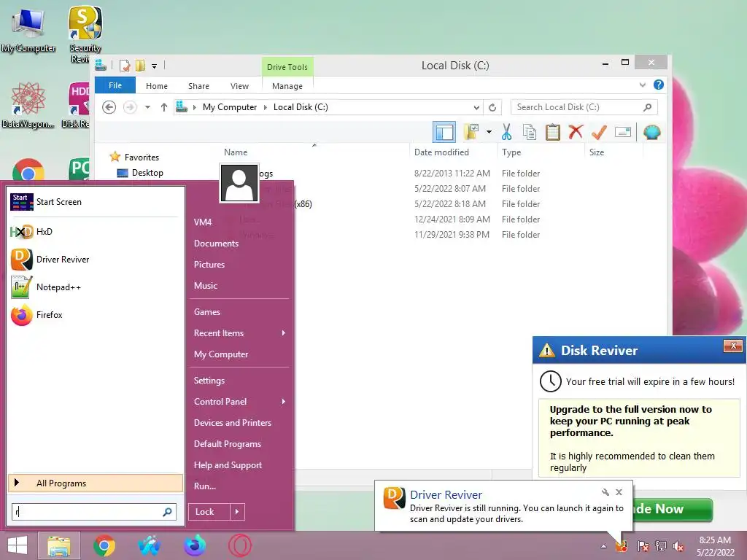Click the email envelope toolbar icon
Screen dimensions: 747x560
click(623, 132)
